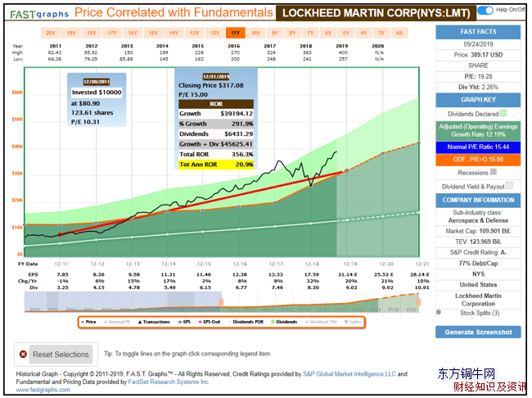Grab the right range slider handle

click(x=419, y=301)
